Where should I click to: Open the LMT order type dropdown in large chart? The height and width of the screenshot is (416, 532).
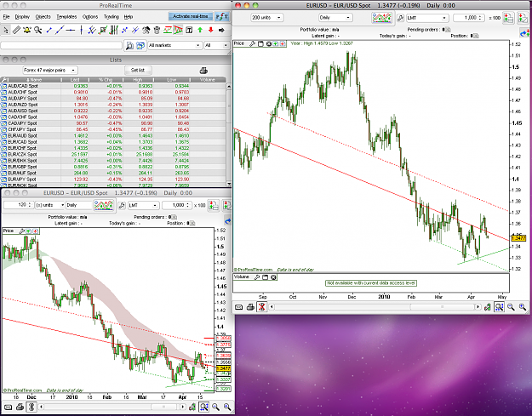click(x=427, y=18)
